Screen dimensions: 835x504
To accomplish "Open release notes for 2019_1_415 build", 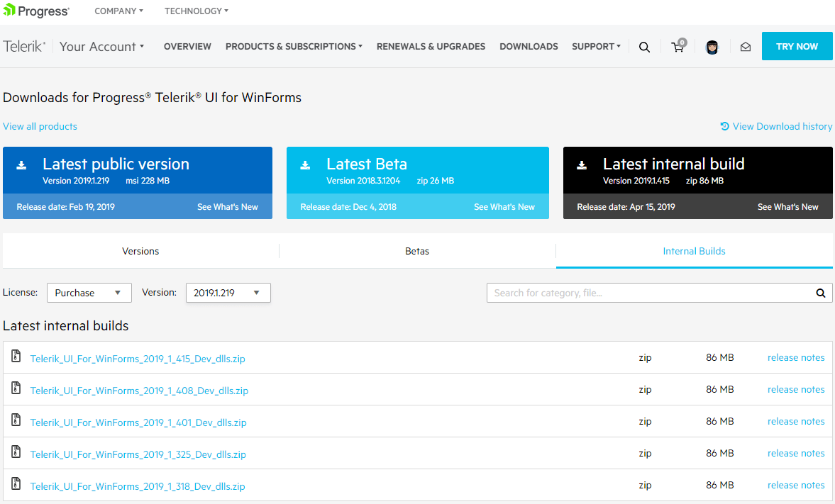I will tap(795, 358).
